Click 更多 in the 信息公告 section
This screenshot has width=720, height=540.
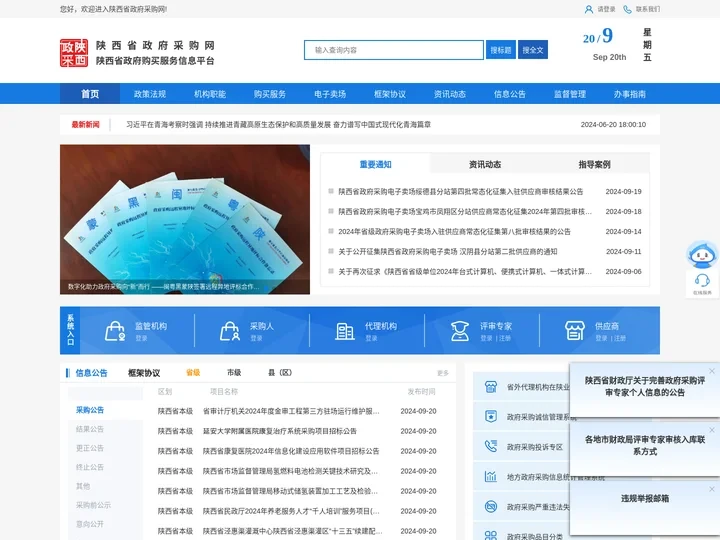[443, 373]
